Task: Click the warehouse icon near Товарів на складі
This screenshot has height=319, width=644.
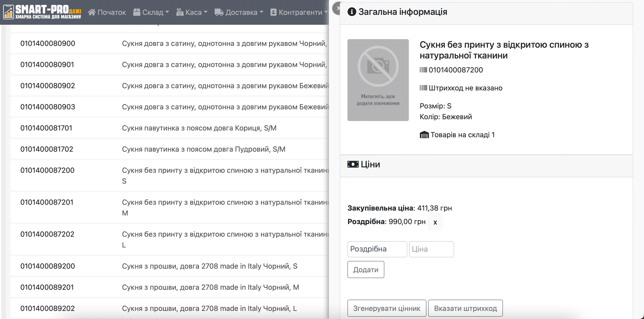Action: [424, 135]
